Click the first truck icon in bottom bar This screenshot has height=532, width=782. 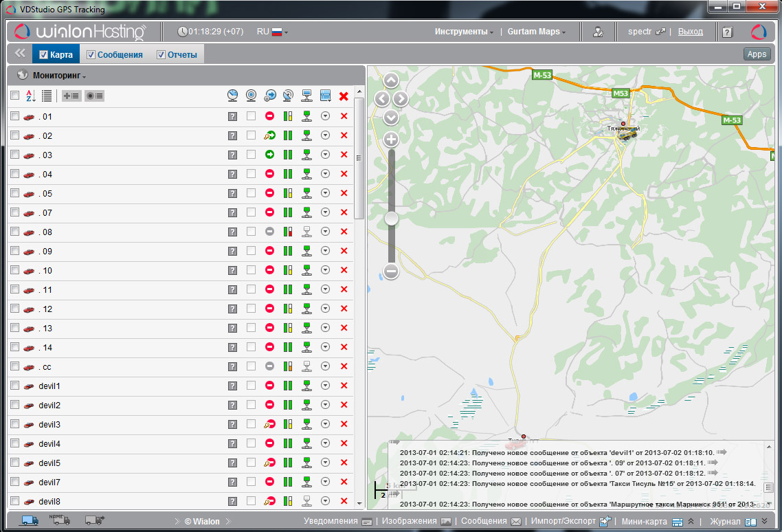click(29, 520)
